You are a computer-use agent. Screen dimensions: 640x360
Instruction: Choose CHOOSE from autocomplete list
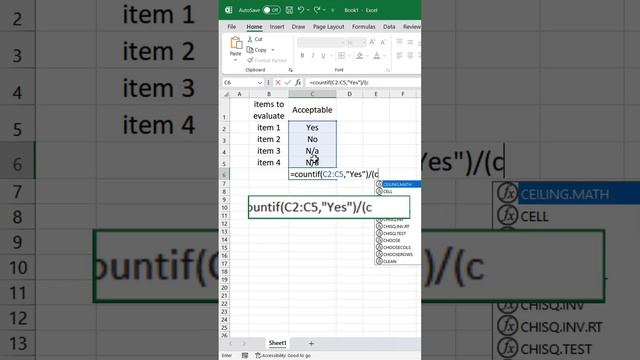click(398, 240)
